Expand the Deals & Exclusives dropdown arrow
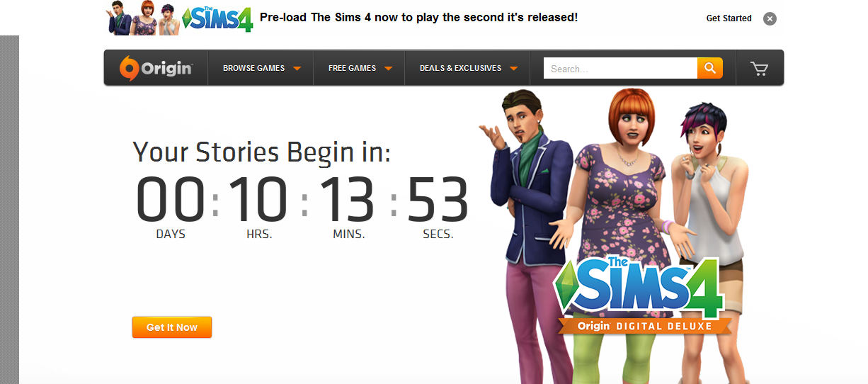868x384 pixels. (513, 69)
